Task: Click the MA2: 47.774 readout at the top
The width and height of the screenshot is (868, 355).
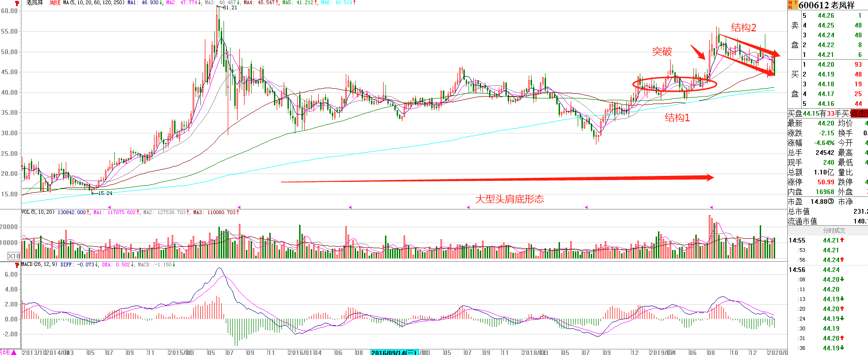Action: point(183,3)
